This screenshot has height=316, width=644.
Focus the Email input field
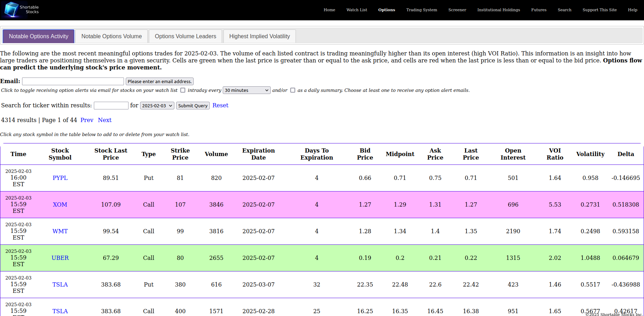(x=73, y=81)
